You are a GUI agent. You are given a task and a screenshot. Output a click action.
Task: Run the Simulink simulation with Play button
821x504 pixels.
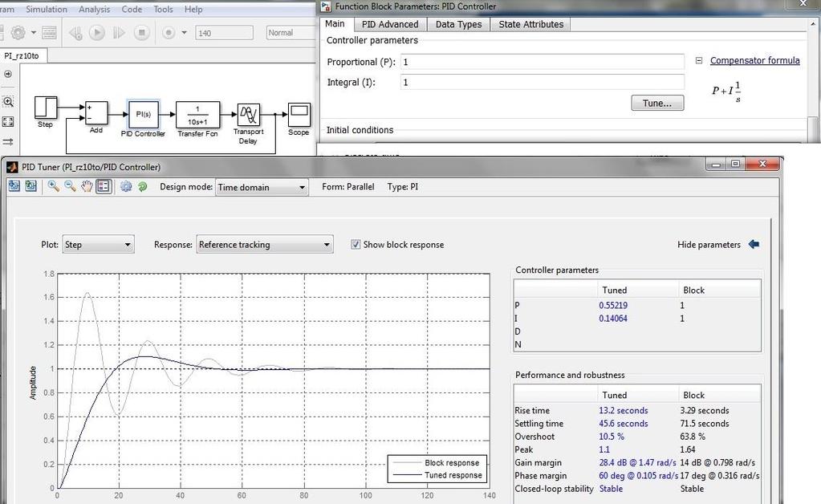[97, 33]
